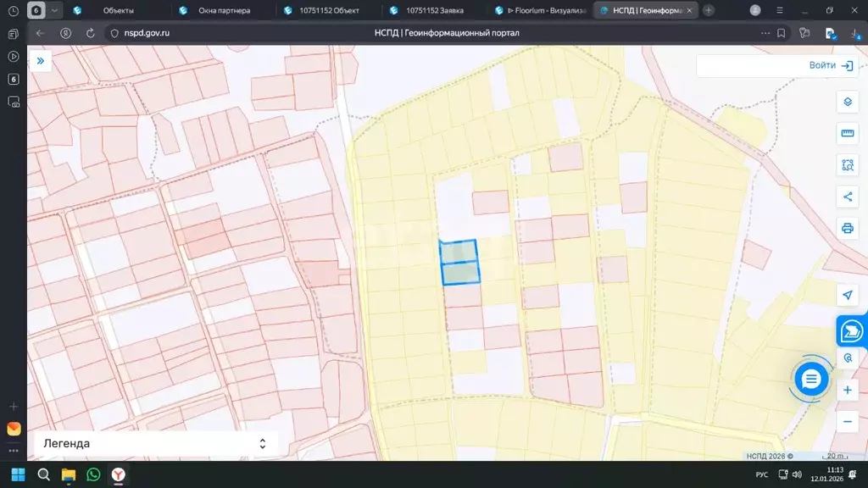Expand the Легенда panel
The image size is (868, 488).
(262, 443)
